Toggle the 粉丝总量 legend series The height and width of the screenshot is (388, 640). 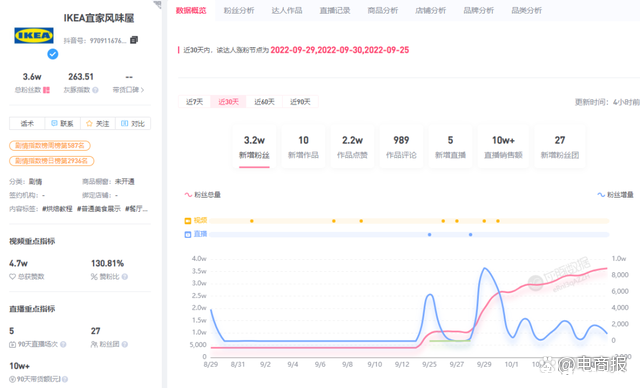coord(202,195)
